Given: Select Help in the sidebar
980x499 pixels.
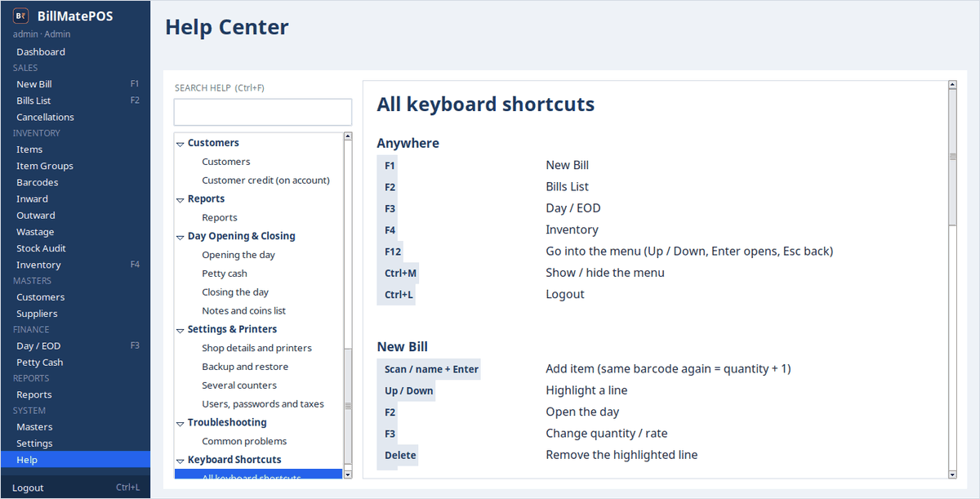Looking at the screenshot, I should 75,460.
